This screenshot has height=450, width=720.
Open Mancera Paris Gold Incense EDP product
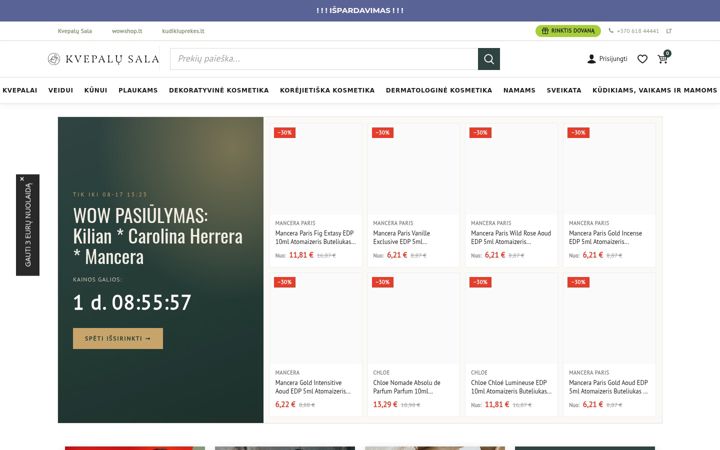point(605,237)
